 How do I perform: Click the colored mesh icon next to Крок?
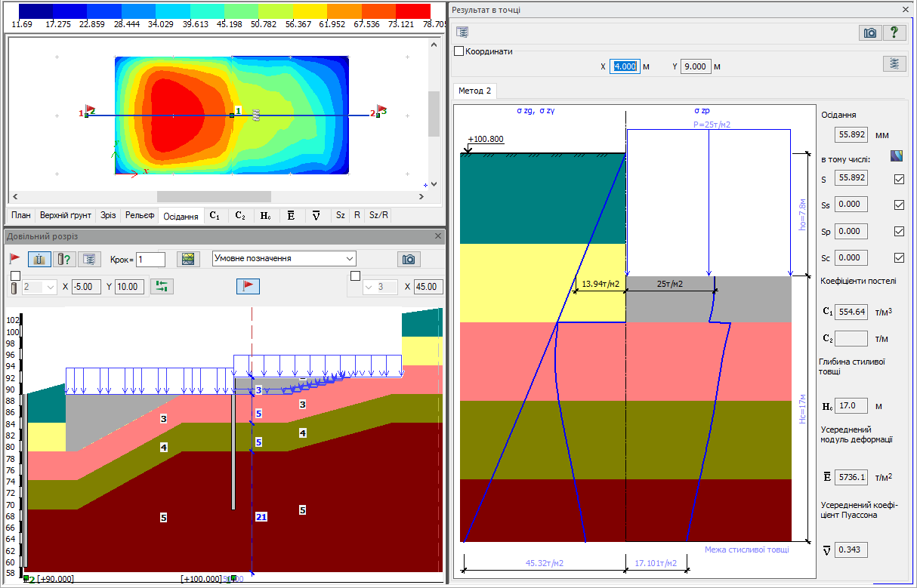(x=188, y=259)
